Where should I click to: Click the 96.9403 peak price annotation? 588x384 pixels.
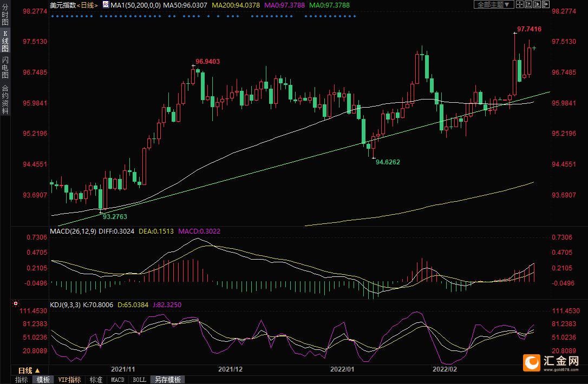pyautogui.click(x=208, y=62)
